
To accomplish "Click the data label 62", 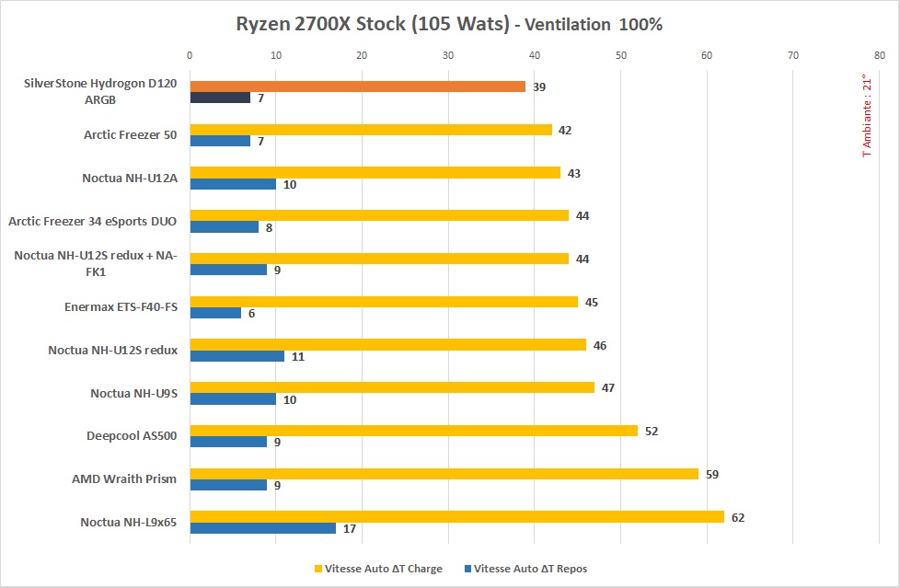I will click(738, 518).
